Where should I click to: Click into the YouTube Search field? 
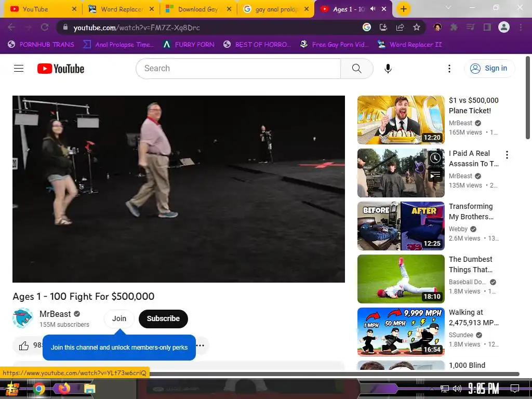(x=238, y=69)
